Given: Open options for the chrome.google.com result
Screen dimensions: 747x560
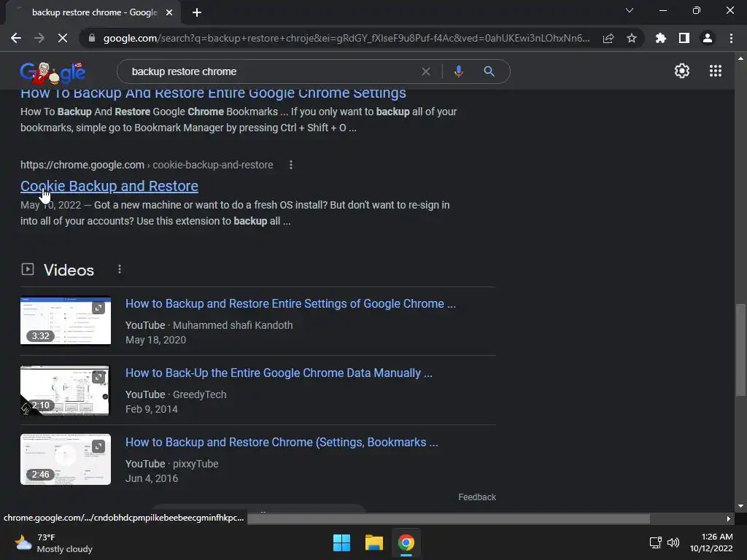Looking at the screenshot, I should click(x=291, y=165).
